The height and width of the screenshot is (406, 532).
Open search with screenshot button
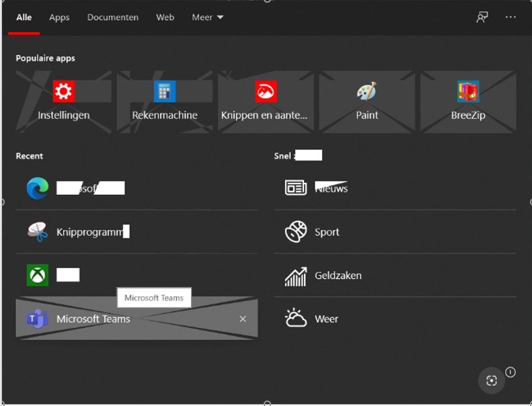point(491,380)
